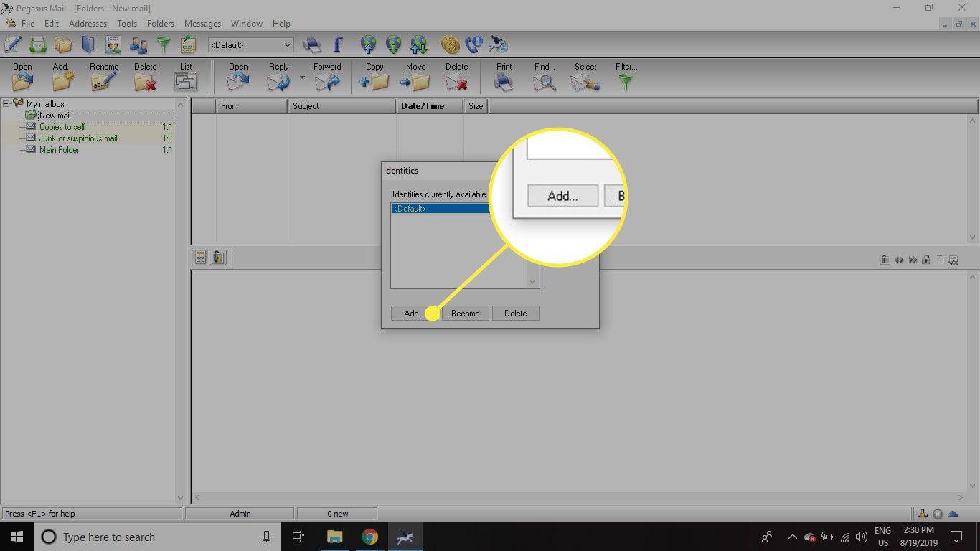Open the Folders menu
980x551 pixels.
click(x=161, y=24)
